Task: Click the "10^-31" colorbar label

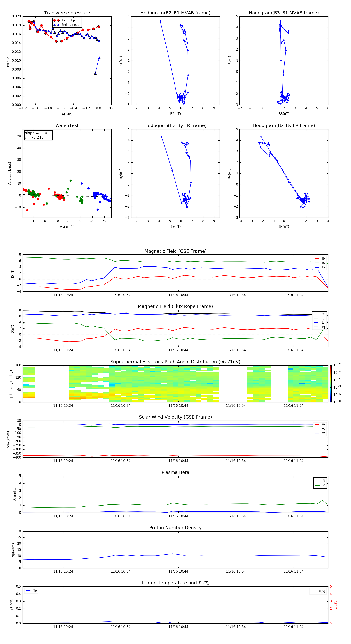Action: [x=337, y=402]
